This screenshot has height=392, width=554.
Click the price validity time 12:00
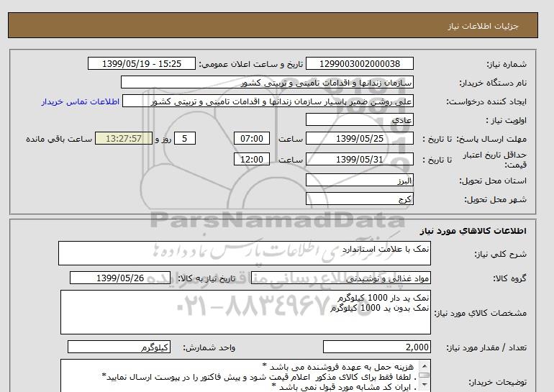tap(252, 159)
